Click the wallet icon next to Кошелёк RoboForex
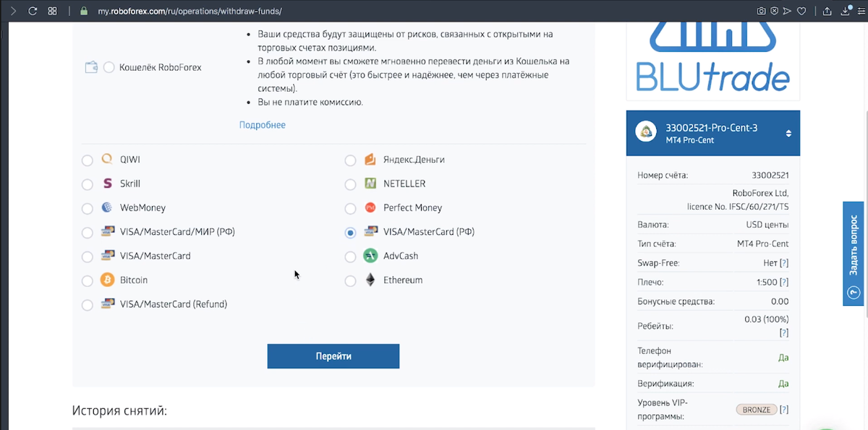This screenshot has height=430, width=868. [91, 67]
